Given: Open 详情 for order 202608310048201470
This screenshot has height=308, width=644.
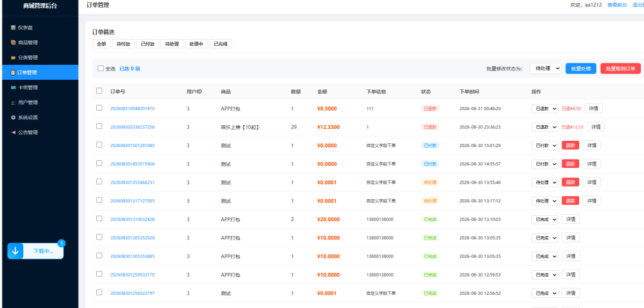Looking at the screenshot, I should point(593,108).
